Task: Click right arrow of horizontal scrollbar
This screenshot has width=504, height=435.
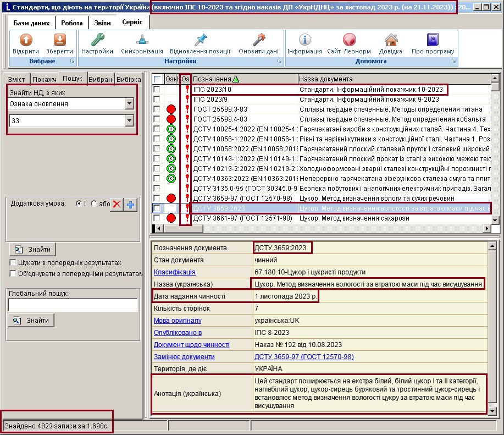Action: click(487, 228)
